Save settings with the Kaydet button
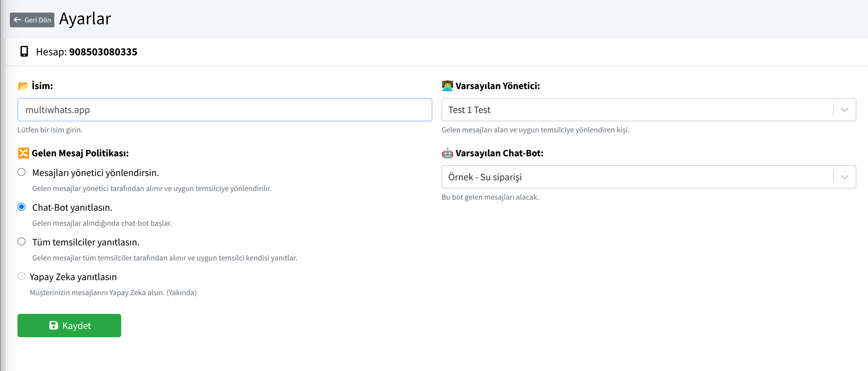 click(x=69, y=326)
